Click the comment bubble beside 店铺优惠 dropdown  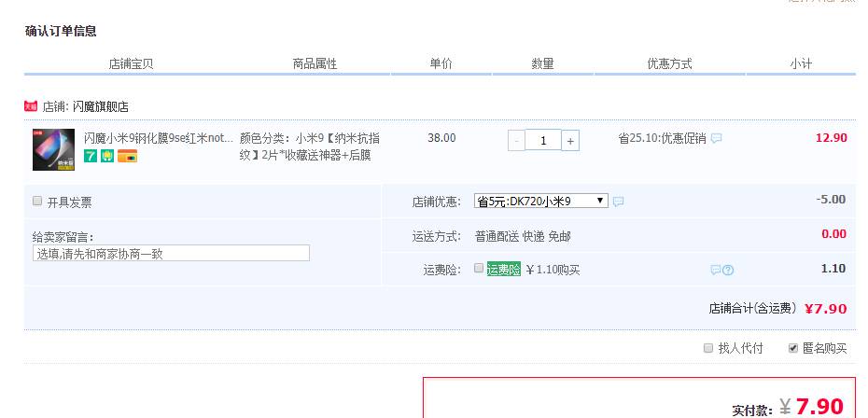click(619, 202)
